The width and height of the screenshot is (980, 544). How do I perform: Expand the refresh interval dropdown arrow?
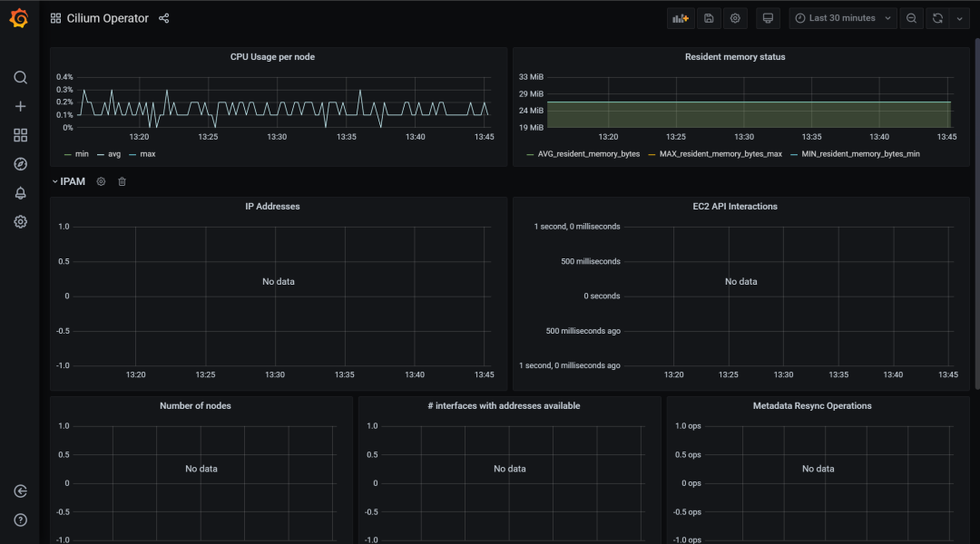pos(959,18)
